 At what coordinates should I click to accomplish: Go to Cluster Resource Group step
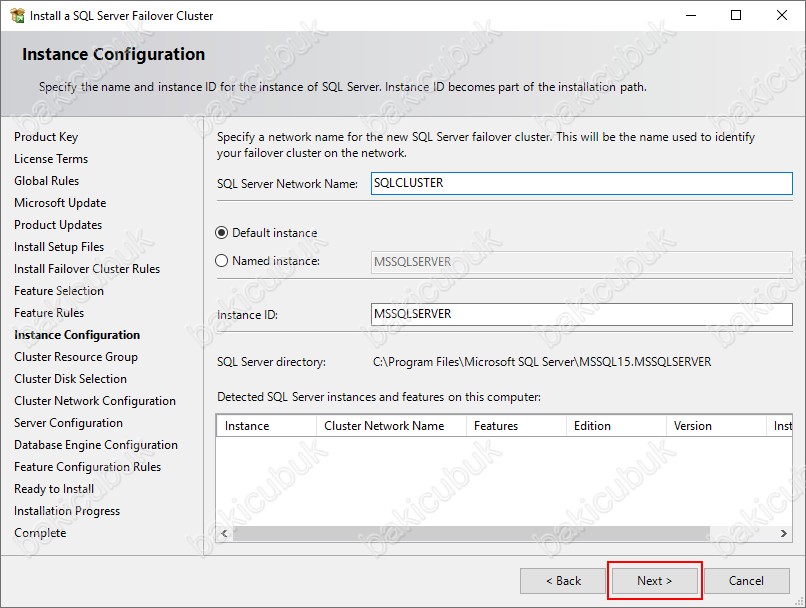point(76,357)
